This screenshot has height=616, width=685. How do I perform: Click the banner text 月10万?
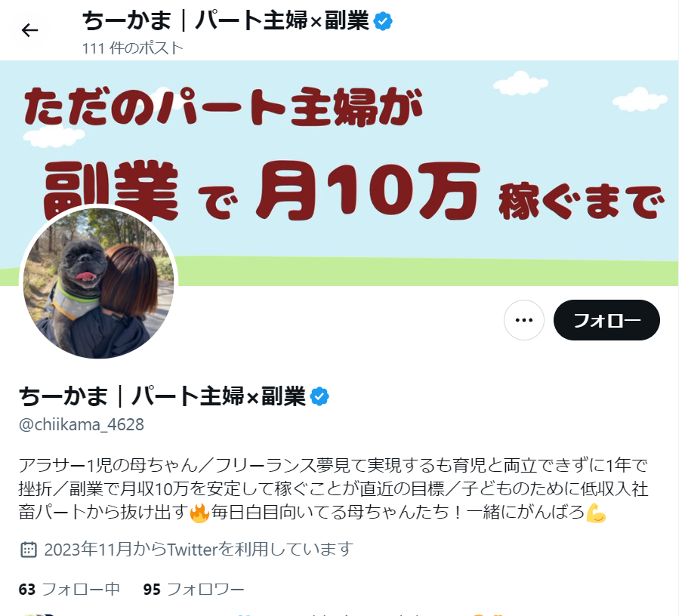(368, 191)
